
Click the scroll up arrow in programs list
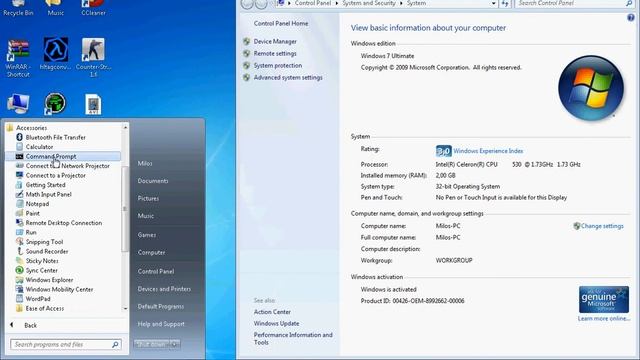click(125, 127)
